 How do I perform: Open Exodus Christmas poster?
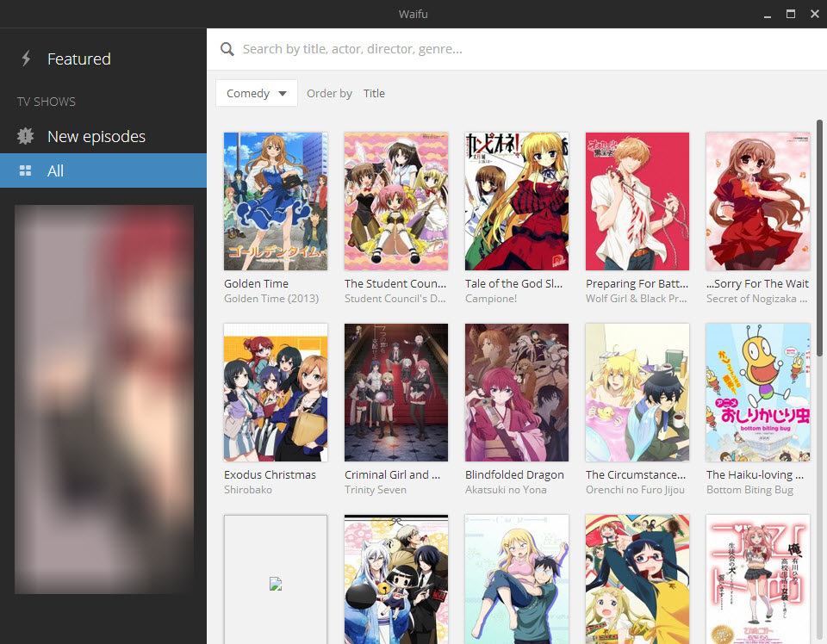click(276, 393)
